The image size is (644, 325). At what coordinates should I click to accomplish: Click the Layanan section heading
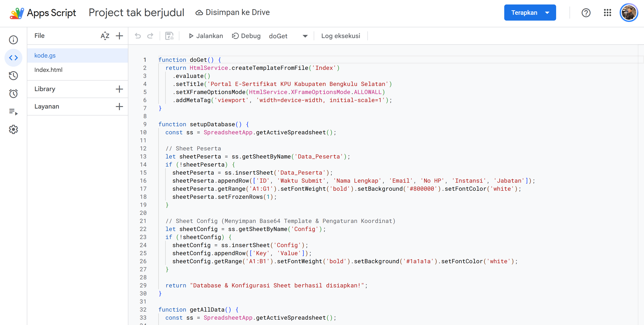[x=47, y=107]
